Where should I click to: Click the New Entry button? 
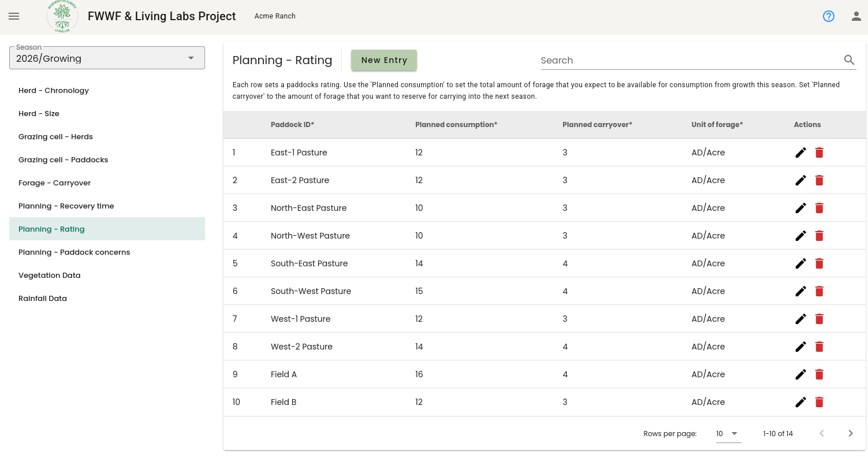pos(384,60)
